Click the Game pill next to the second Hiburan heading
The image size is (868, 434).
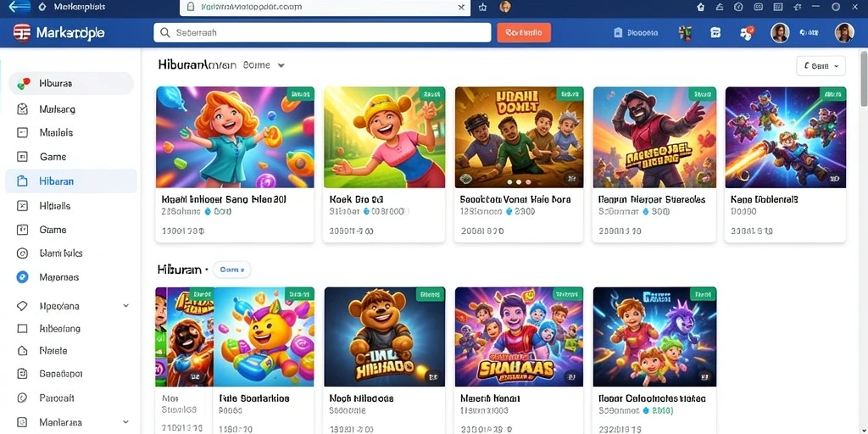(232, 270)
